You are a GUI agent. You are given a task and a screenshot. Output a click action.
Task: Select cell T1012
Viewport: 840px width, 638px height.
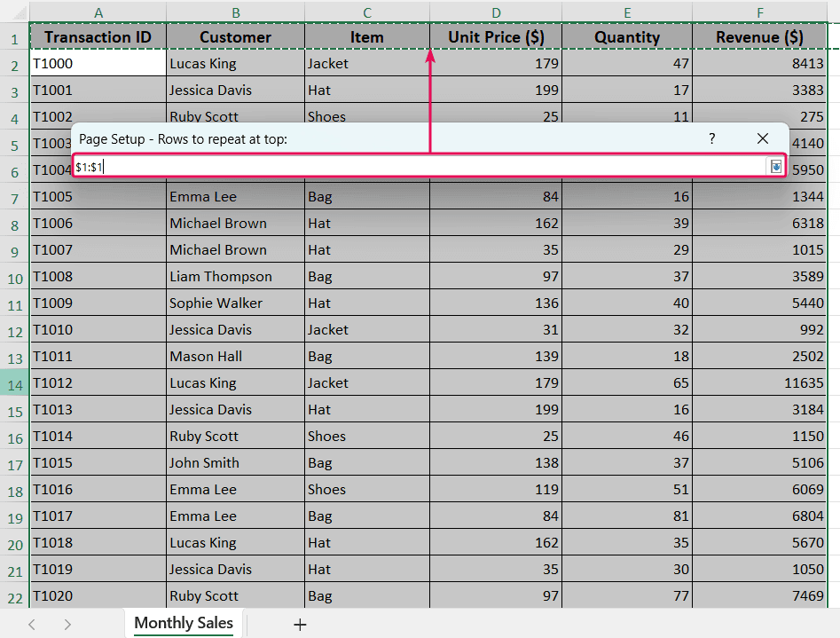pos(98,382)
